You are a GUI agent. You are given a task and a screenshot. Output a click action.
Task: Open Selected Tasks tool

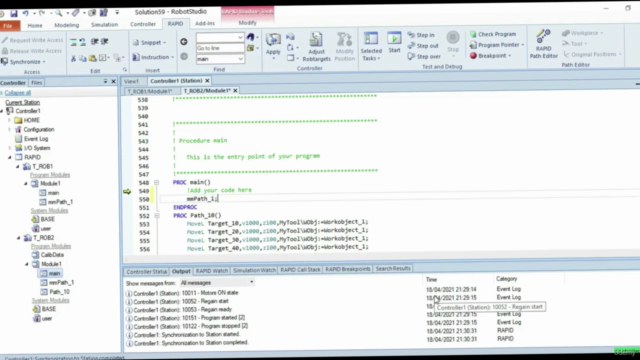point(371,47)
